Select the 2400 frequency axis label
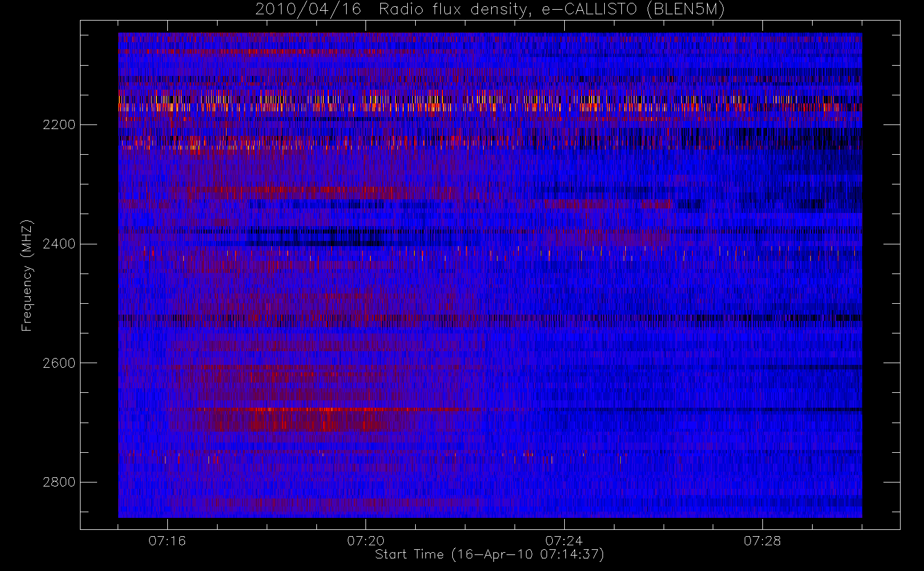 coord(59,244)
